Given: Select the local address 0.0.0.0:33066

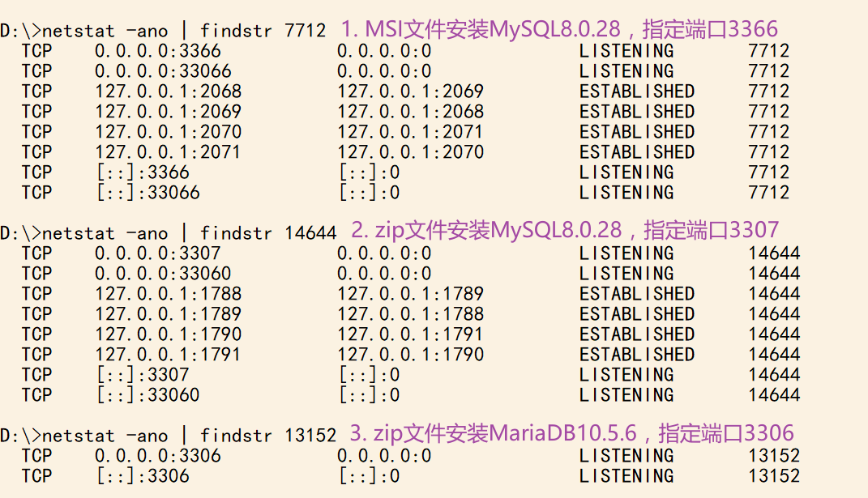Looking at the screenshot, I should click(163, 70).
